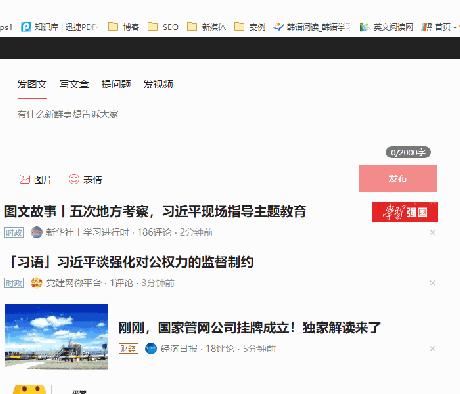Open the 新华社 source avatar
The height and width of the screenshot is (394, 460).
coord(36,232)
